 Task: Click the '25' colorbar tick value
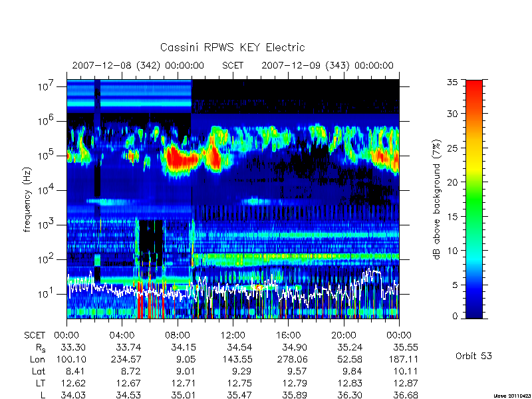[452, 148]
